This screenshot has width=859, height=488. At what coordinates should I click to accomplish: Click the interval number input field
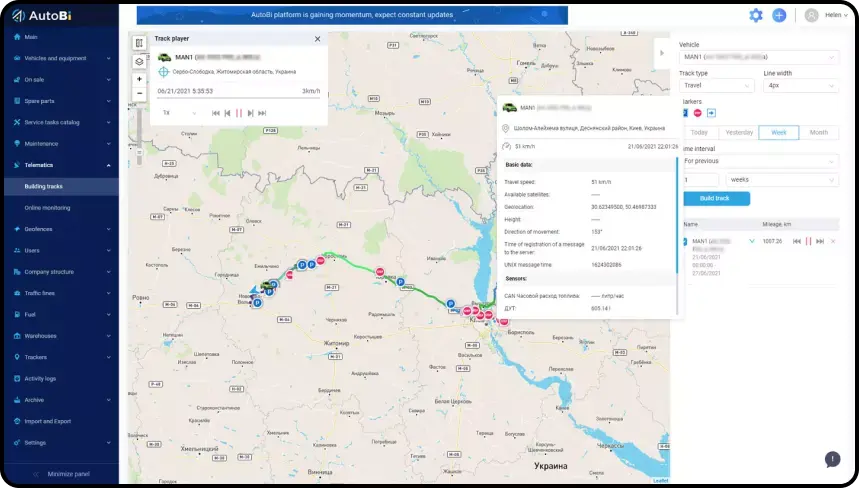point(700,180)
